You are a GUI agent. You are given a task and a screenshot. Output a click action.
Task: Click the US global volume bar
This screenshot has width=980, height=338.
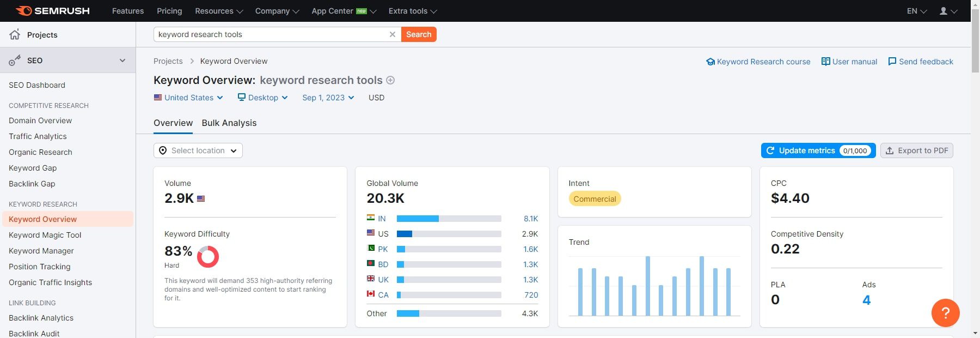pos(449,234)
